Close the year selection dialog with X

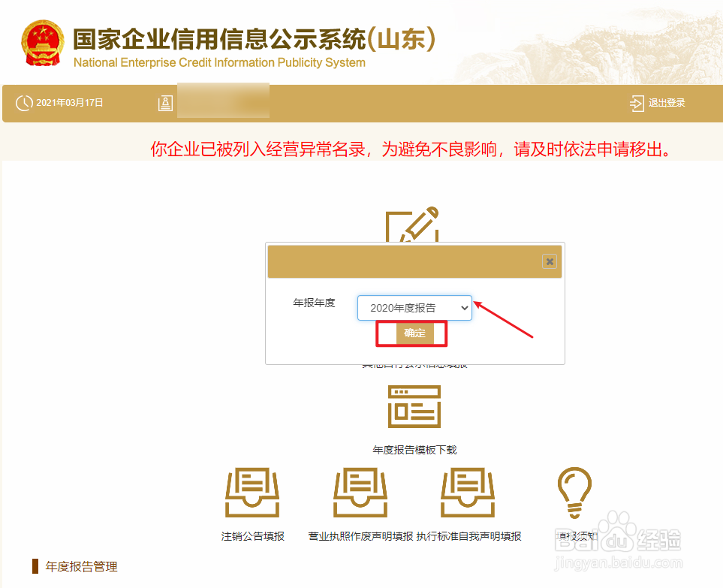[549, 261]
